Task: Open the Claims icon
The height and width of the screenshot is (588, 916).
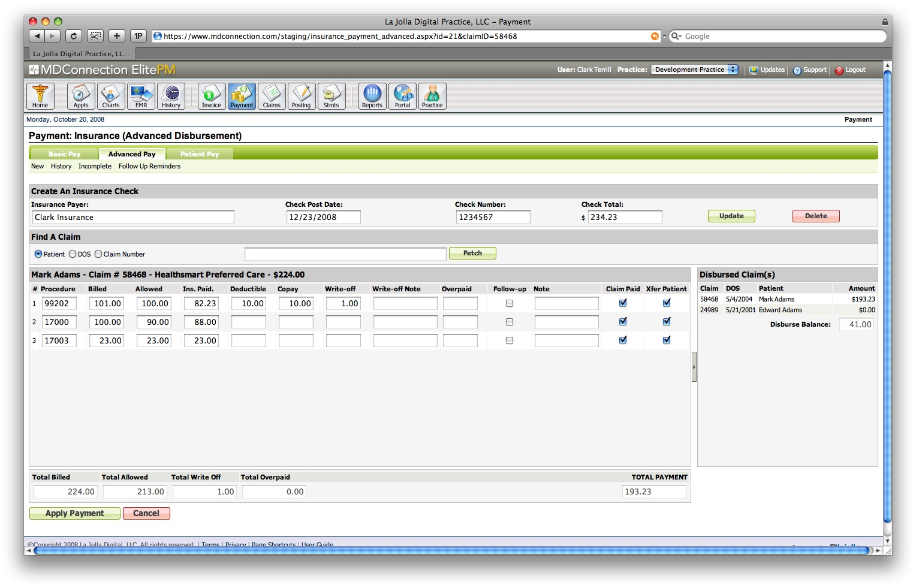Action: point(272,96)
